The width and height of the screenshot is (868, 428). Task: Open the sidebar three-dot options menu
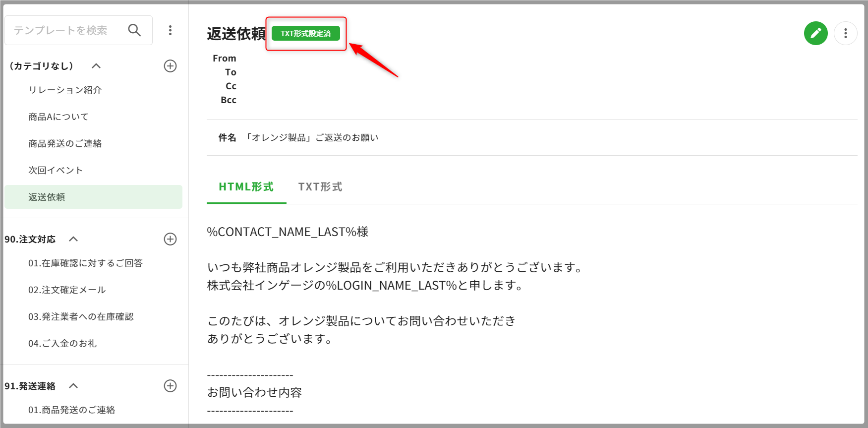170,30
